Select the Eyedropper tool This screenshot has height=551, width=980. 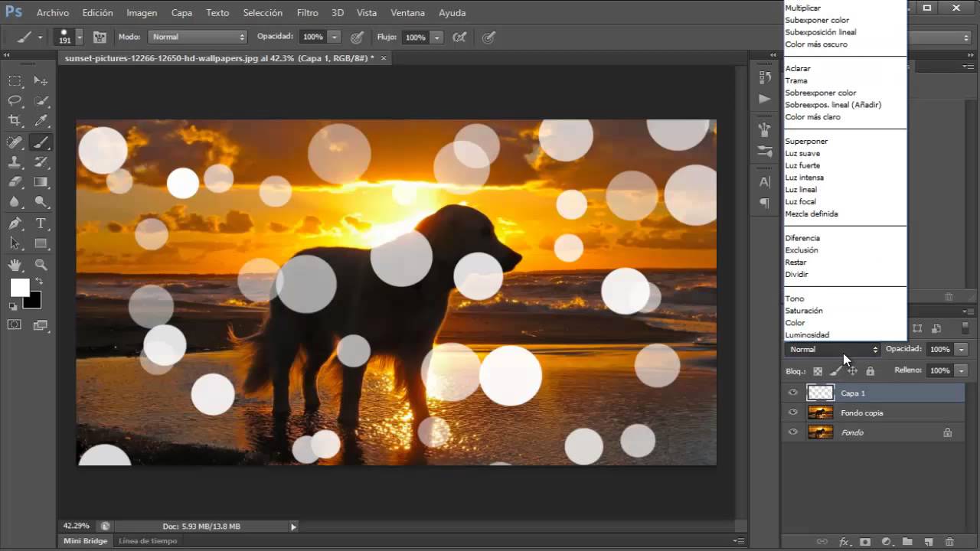coord(41,121)
